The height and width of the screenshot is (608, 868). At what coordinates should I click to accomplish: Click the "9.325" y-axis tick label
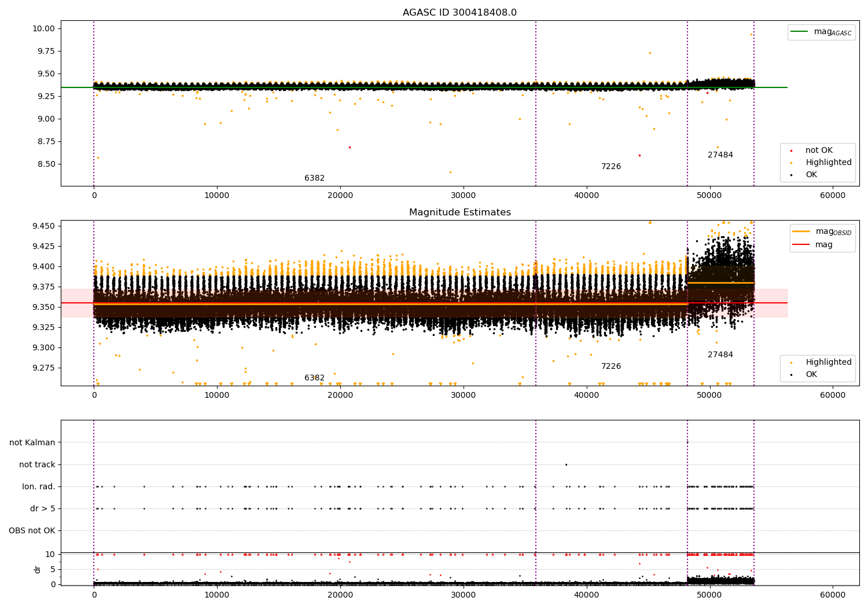click(x=43, y=328)
